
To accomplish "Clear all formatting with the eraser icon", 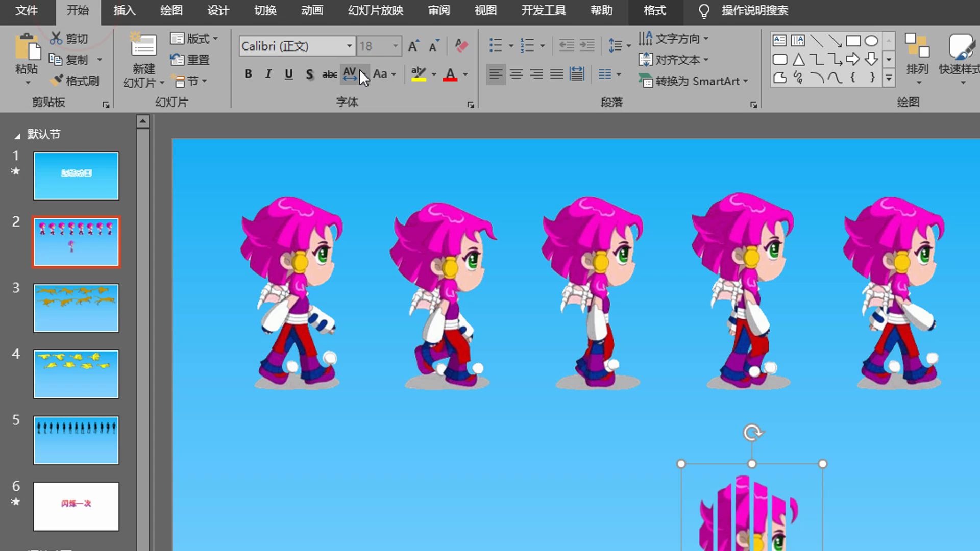I will [x=461, y=46].
